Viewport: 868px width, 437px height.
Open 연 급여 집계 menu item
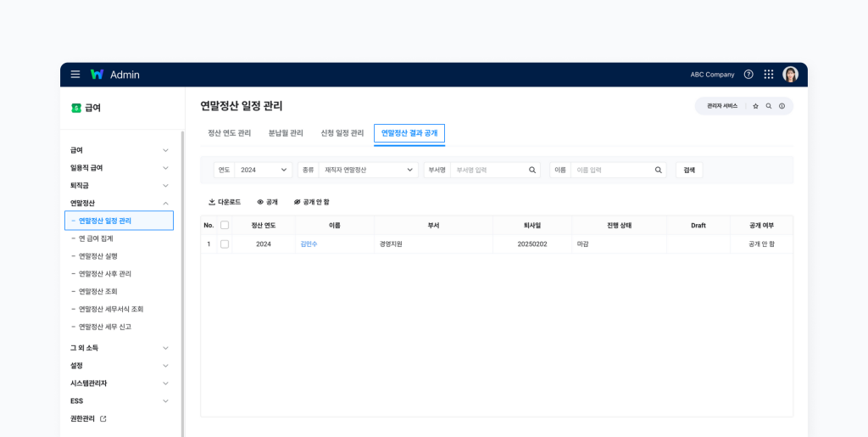tap(97, 238)
